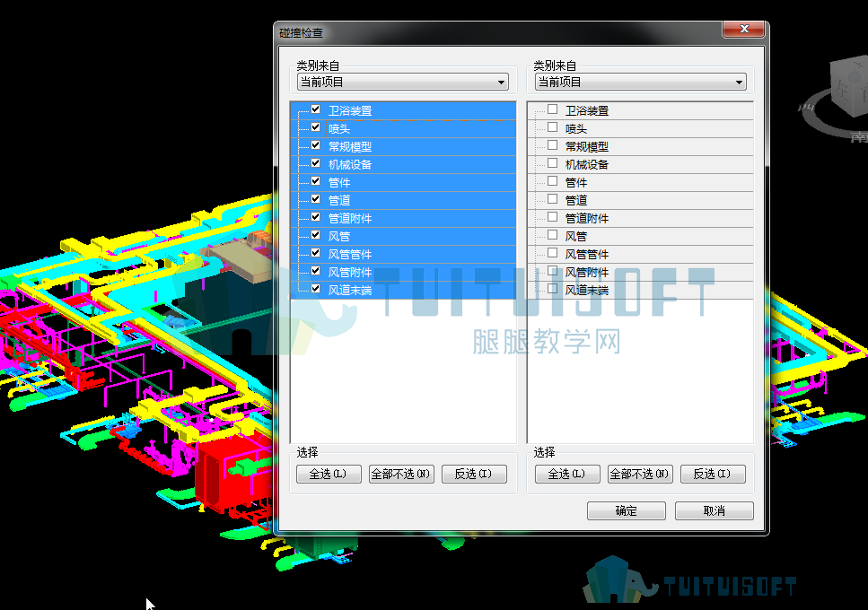This screenshot has width=868, height=610.
Task: Select 卫浴装置 row text in left list
Action: click(x=350, y=110)
